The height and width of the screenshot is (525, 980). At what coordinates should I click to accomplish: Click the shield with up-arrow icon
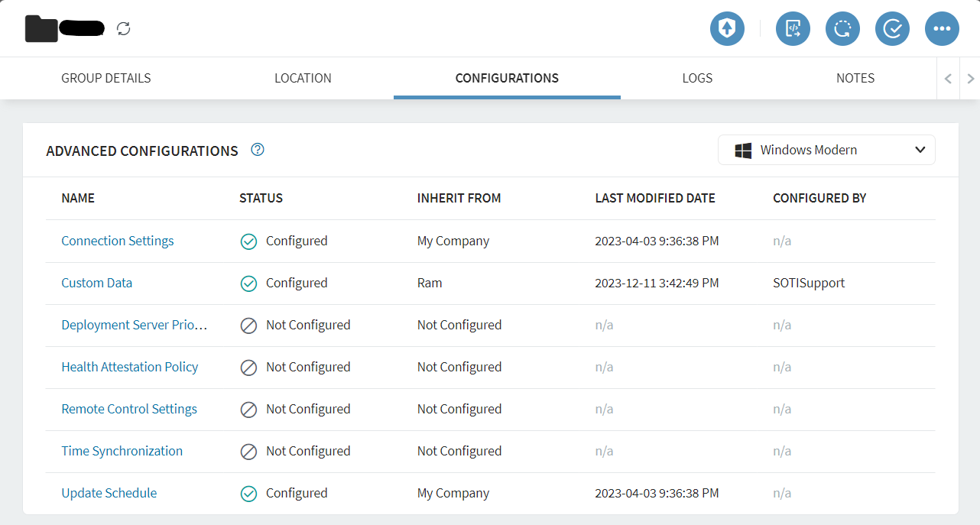tap(727, 29)
